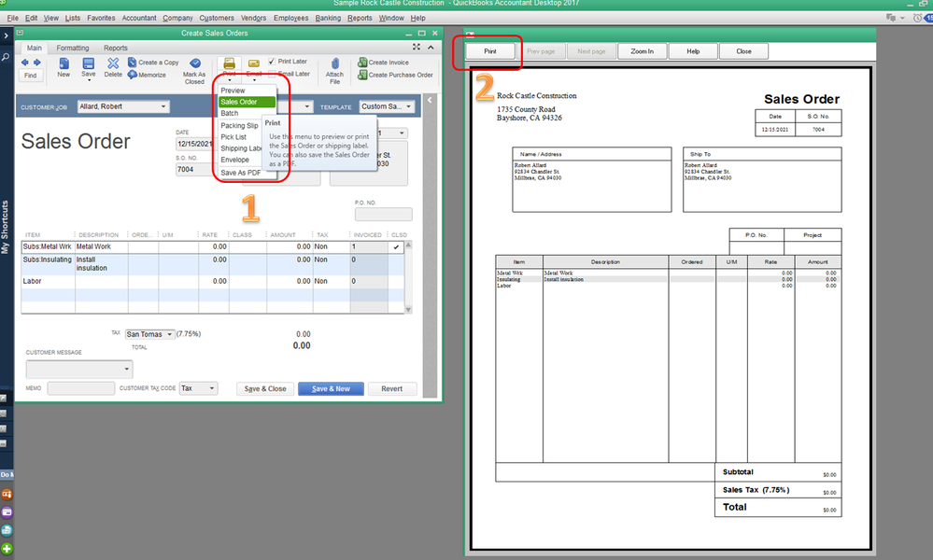
Task: Choose Sales Order in print menu
Action: [247, 102]
